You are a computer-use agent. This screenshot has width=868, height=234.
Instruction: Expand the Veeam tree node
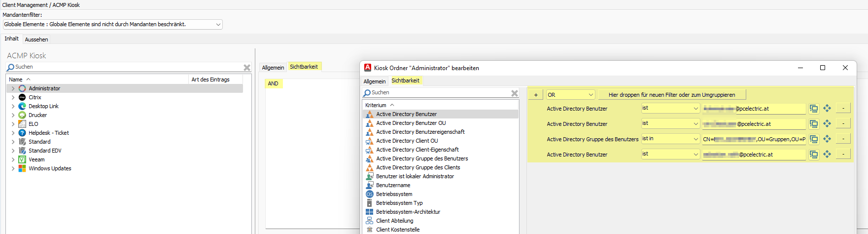[13, 159]
